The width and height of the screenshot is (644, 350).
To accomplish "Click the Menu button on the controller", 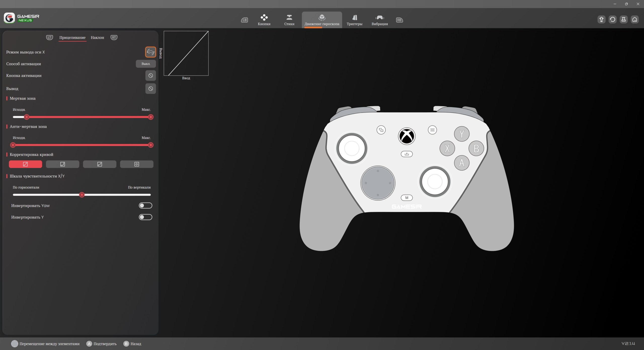I will (x=432, y=130).
